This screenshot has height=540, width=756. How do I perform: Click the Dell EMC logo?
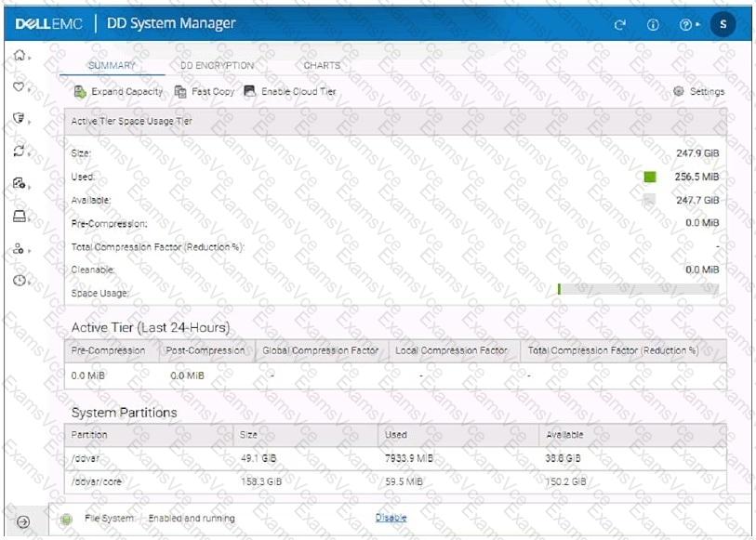click(x=48, y=23)
